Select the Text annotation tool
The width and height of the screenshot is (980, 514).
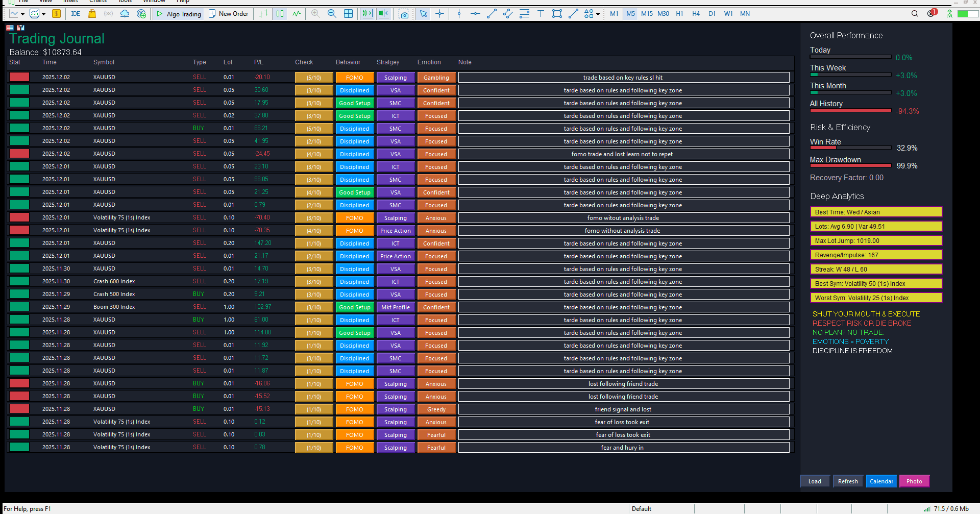(x=541, y=14)
